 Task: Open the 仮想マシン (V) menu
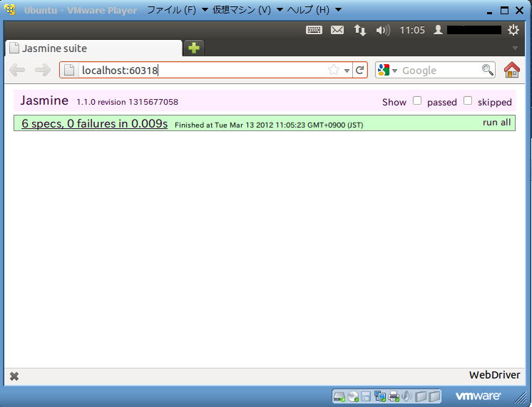click(x=247, y=10)
